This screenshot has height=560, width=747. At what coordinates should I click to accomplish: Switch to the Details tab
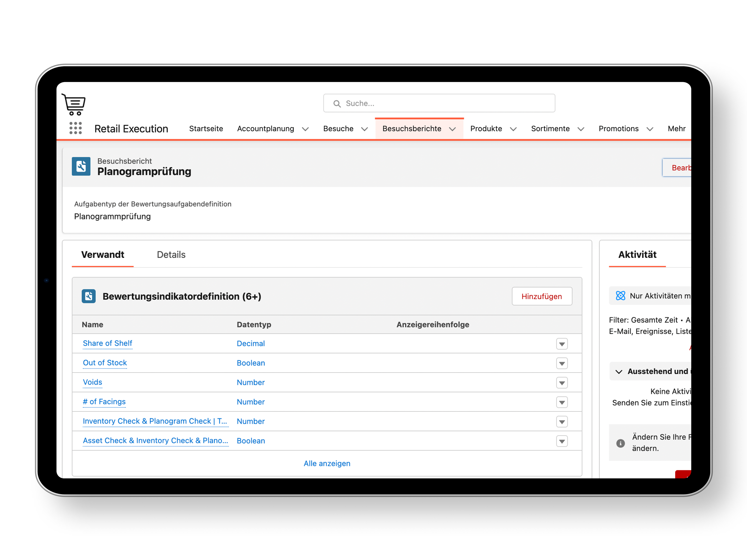(171, 254)
